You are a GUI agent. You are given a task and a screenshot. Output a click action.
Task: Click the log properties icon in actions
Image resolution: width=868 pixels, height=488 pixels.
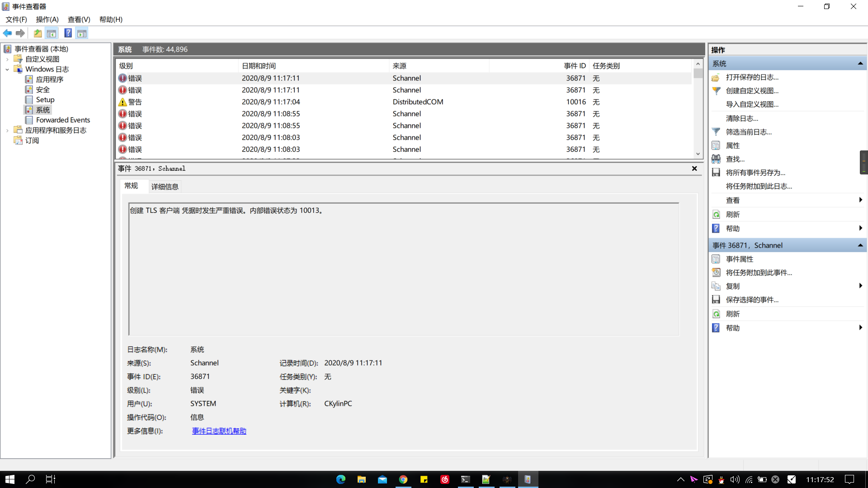[716, 145]
